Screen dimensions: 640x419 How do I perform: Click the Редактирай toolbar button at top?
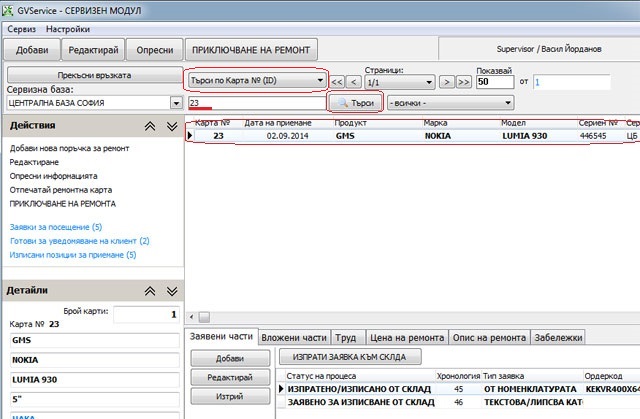coord(93,50)
